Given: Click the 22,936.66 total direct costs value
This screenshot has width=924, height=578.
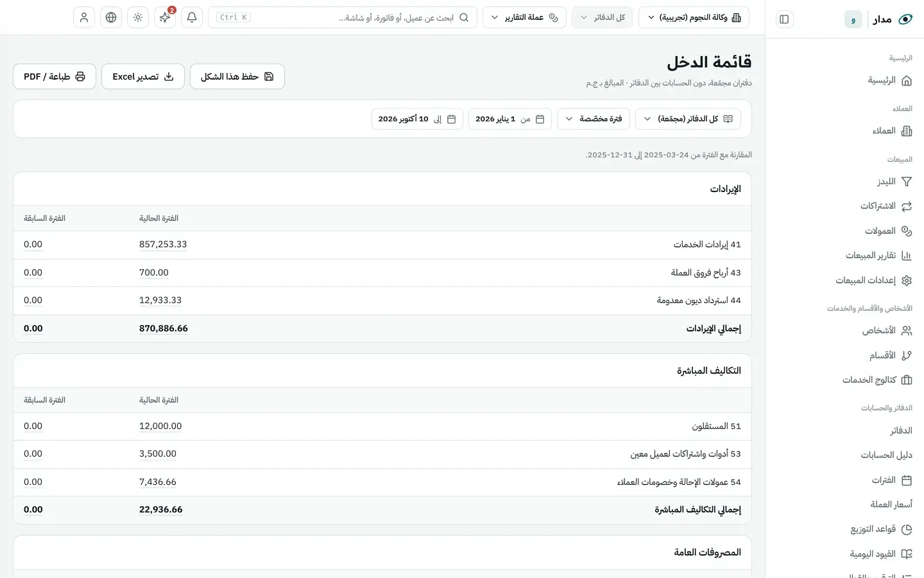Looking at the screenshot, I should 161,510.
